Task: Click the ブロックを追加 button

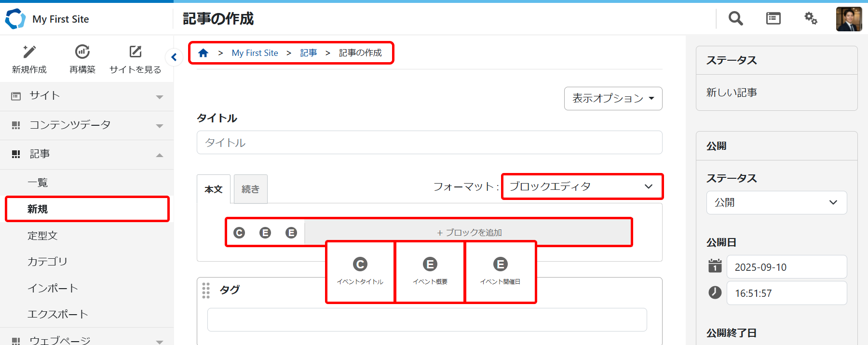Action: (x=469, y=233)
